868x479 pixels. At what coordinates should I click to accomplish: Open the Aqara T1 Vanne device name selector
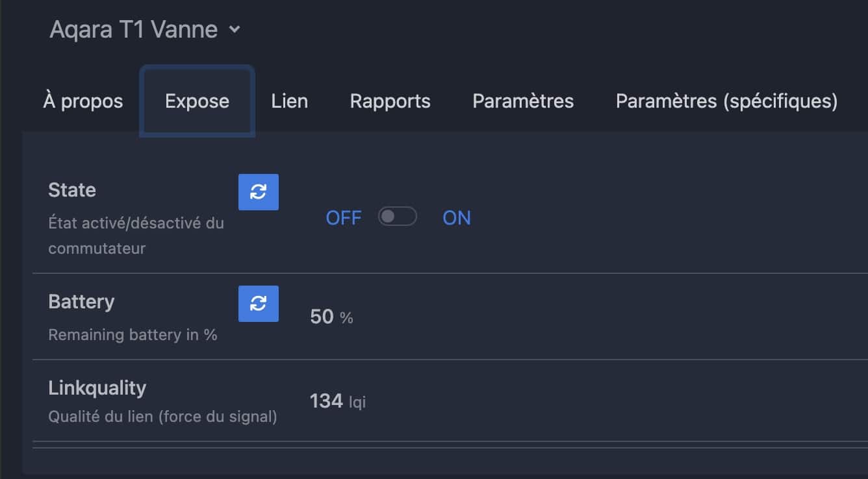click(x=145, y=29)
